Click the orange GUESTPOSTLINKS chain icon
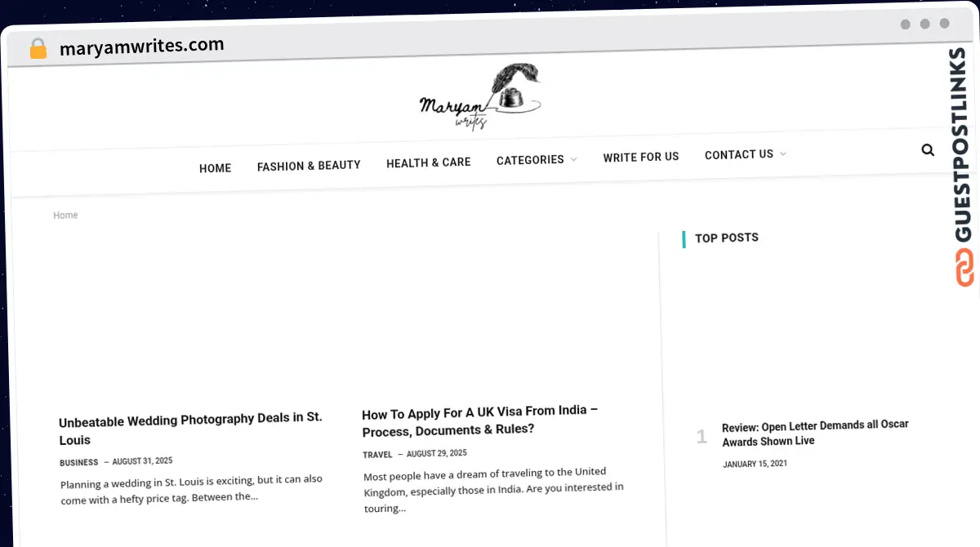The width and height of the screenshot is (980, 547). tap(965, 266)
